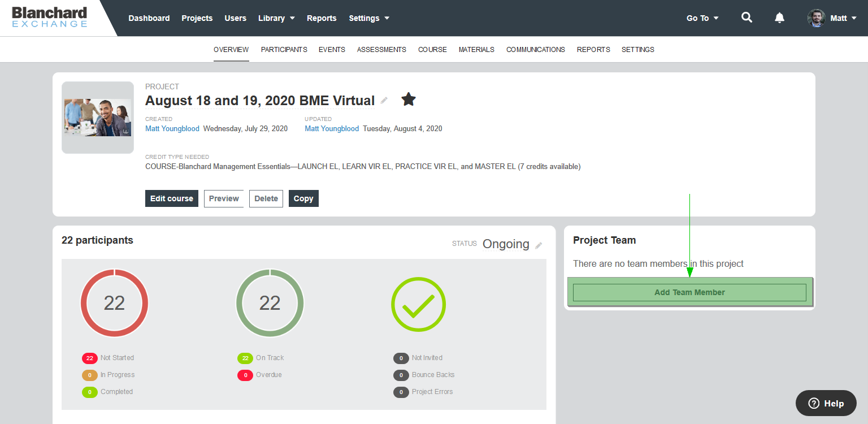
Task: Switch to the ASSESSMENTS tab
Action: [x=381, y=50]
